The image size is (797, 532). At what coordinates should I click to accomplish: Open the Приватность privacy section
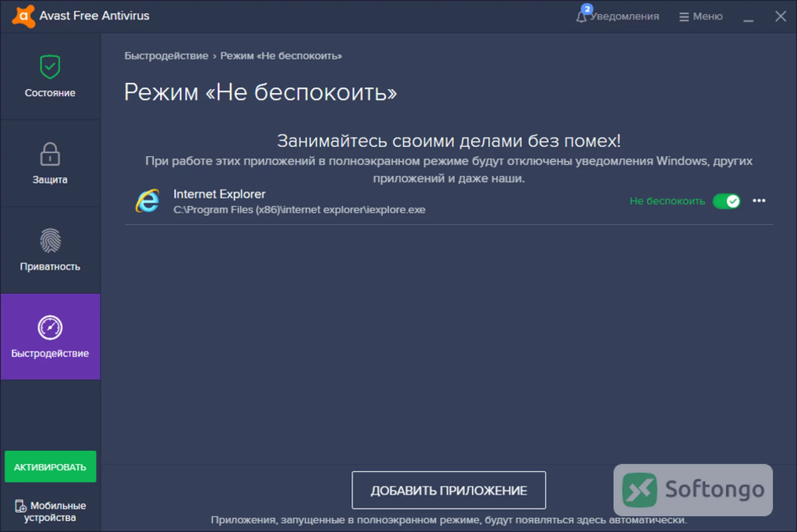point(50,250)
